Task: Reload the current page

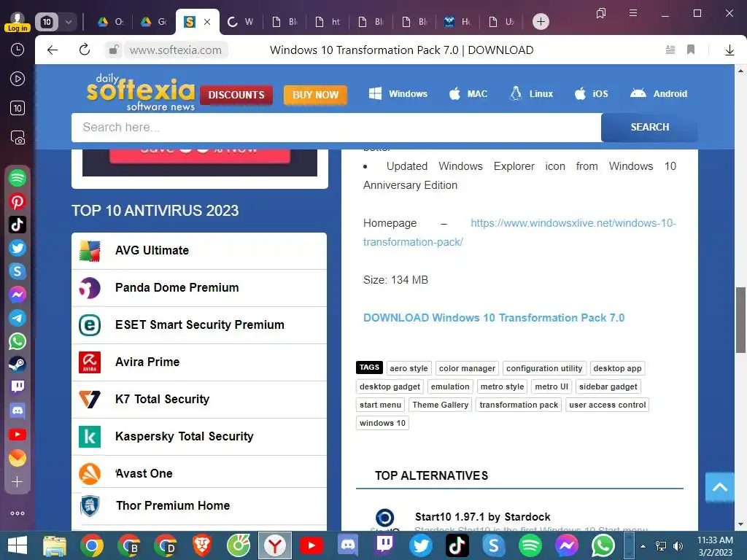Action: [85, 50]
